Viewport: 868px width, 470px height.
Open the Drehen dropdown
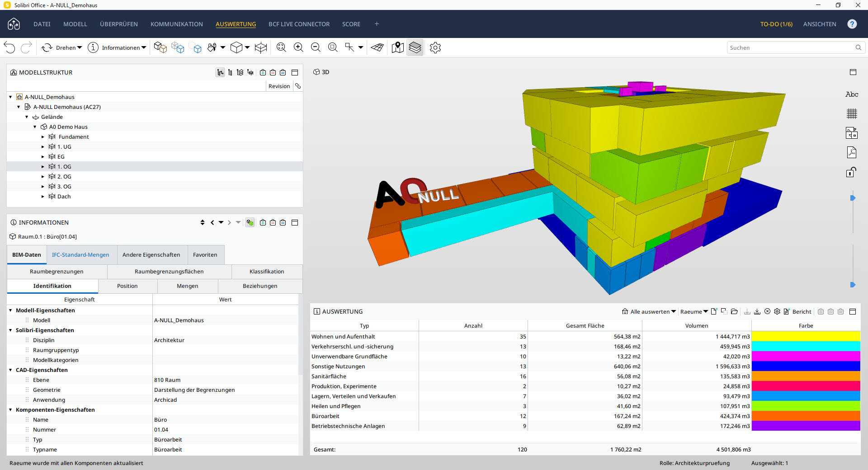(62, 47)
